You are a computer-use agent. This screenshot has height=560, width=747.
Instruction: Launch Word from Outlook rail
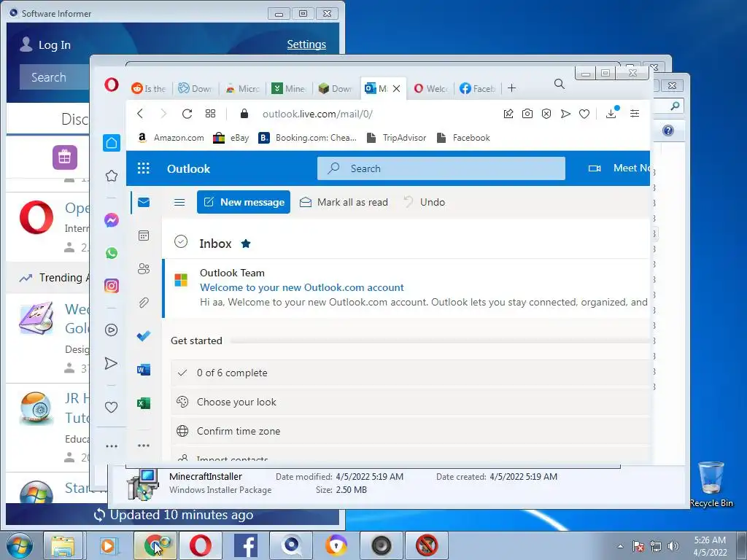click(144, 370)
